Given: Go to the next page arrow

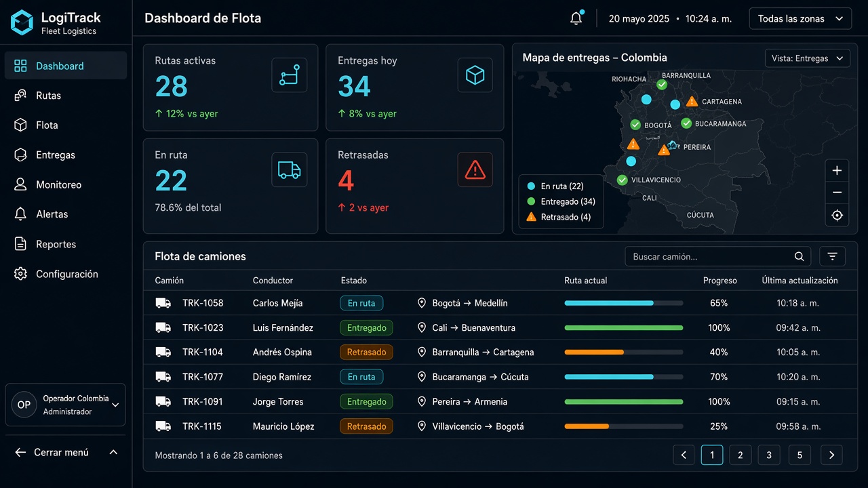Looking at the screenshot, I should coord(831,455).
